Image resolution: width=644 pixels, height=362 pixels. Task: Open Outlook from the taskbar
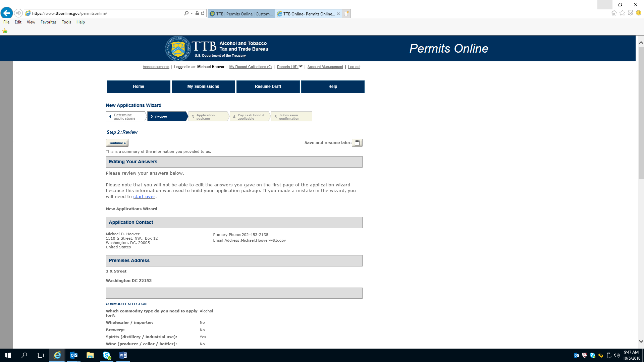(73, 355)
